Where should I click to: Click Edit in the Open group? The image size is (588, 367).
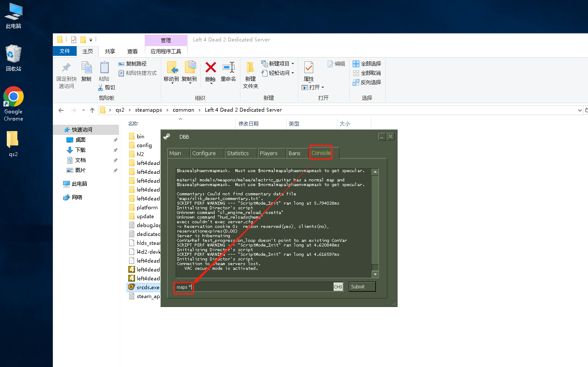point(337,64)
